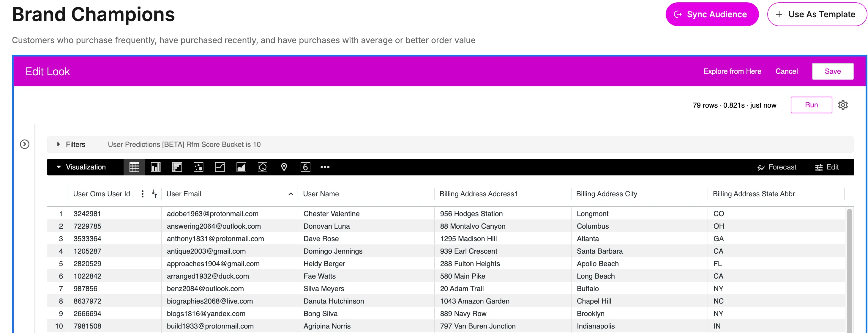
Task: Click the Rfm Score Bucket filter summary
Action: (184, 144)
